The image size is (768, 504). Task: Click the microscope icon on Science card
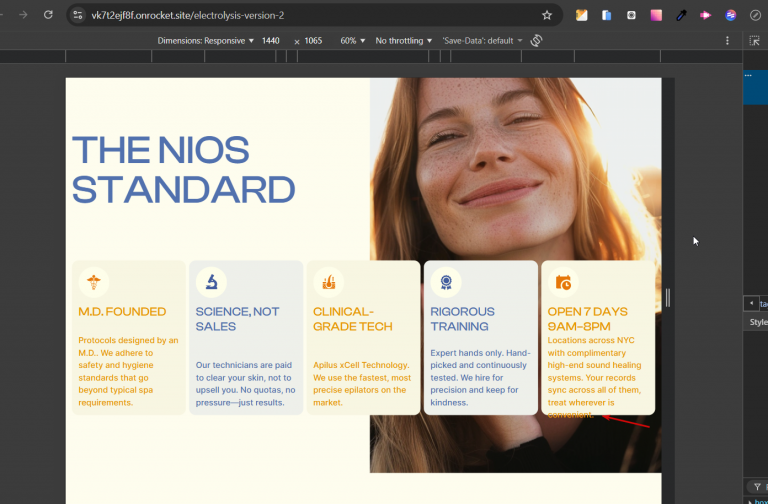[x=211, y=282]
